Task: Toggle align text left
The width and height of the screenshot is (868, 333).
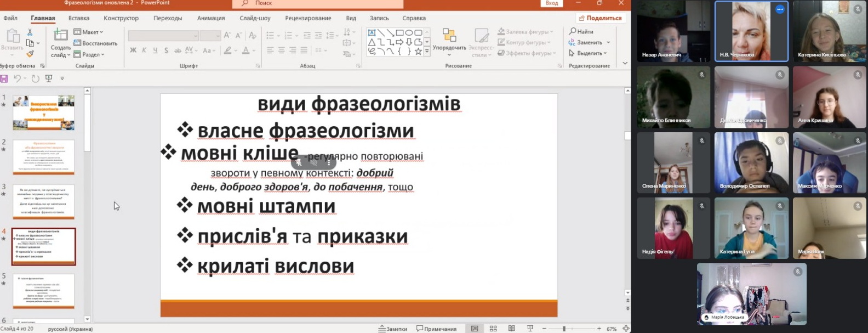Action: pos(270,50)
